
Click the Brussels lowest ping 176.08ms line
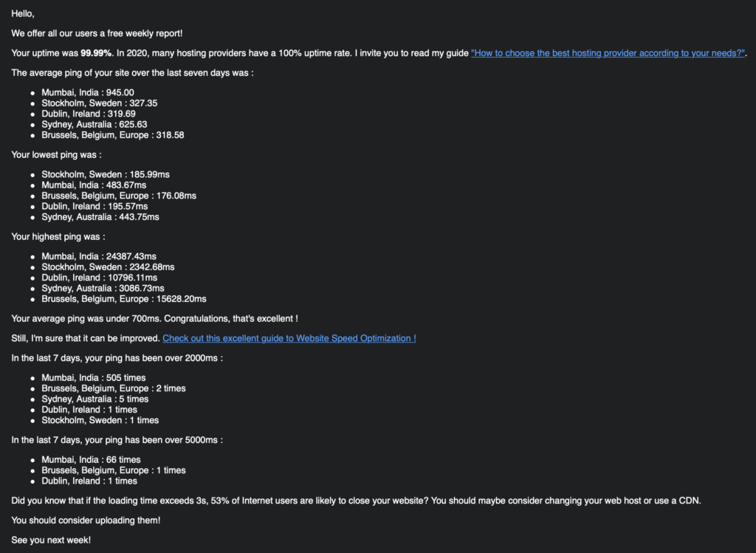119,196
